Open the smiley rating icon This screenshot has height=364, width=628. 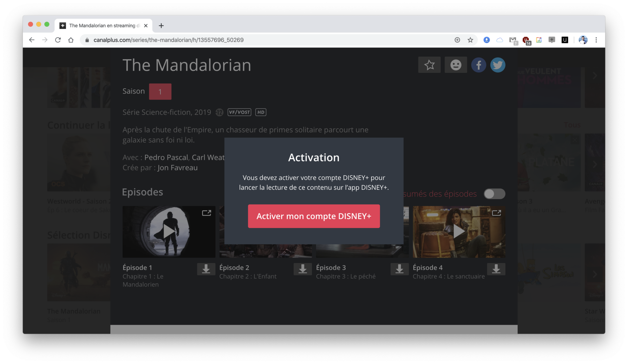(456, 65)
